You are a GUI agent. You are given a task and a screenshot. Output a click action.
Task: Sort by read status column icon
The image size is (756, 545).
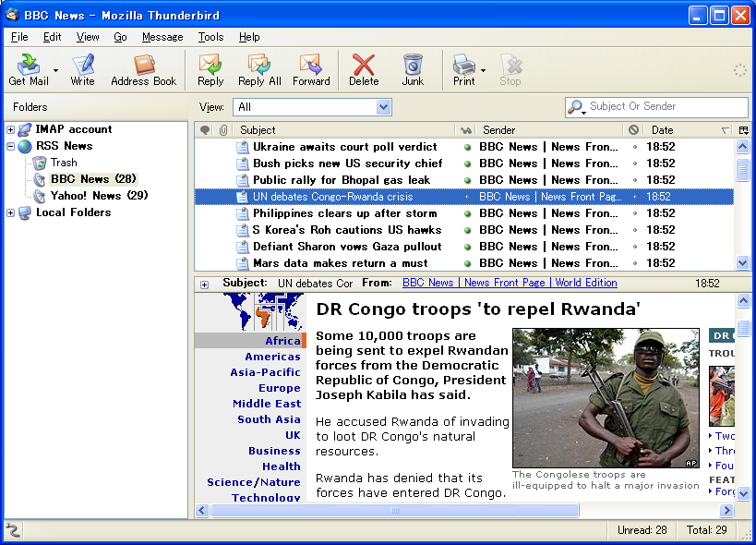pos(465,130)
